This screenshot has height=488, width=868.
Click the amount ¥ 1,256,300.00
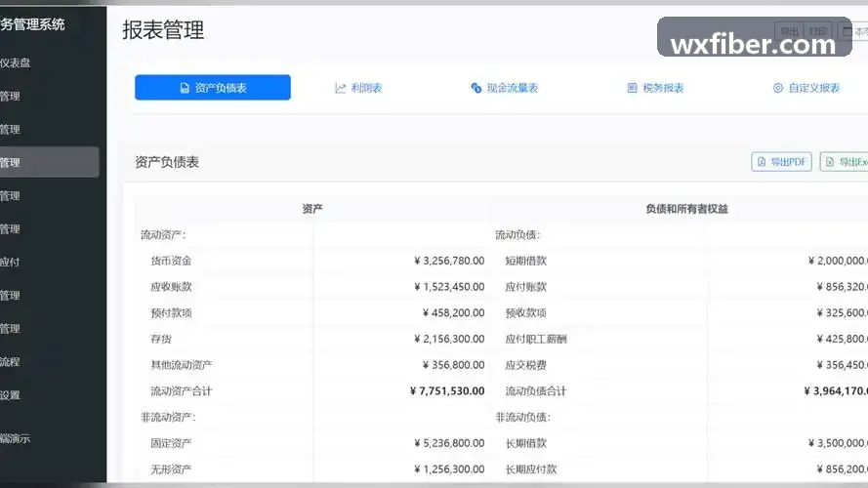449,468
